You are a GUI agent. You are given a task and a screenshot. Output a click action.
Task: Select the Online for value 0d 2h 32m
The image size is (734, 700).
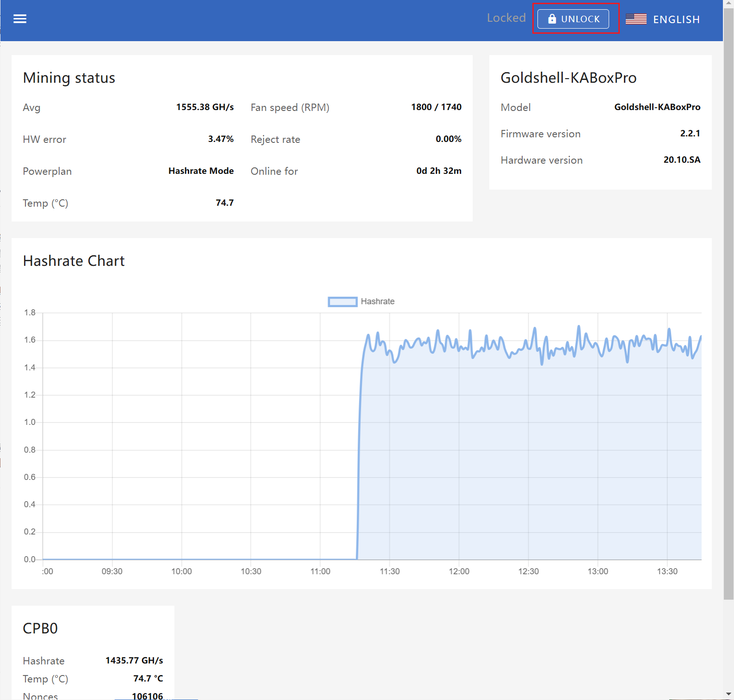click(x=438, y=171)
